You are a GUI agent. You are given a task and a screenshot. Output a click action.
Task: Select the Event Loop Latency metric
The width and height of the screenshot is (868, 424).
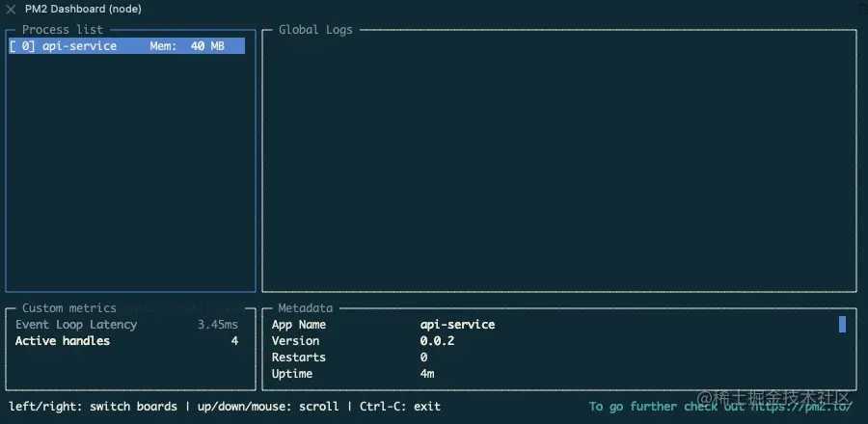coord(126,325)
